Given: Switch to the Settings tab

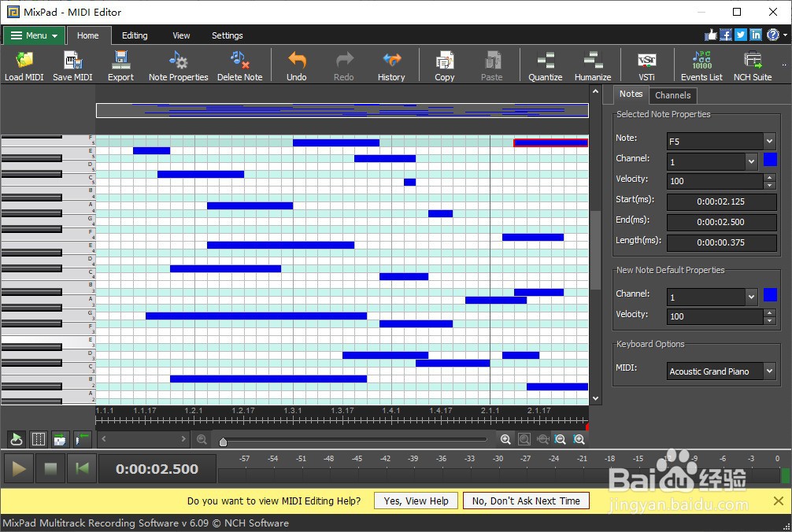Looking at the screenshot, I should 228,35.
